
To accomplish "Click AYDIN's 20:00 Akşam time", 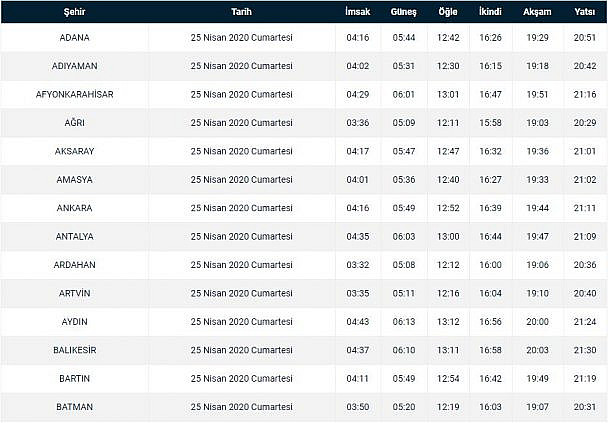I will click(537, 321).
